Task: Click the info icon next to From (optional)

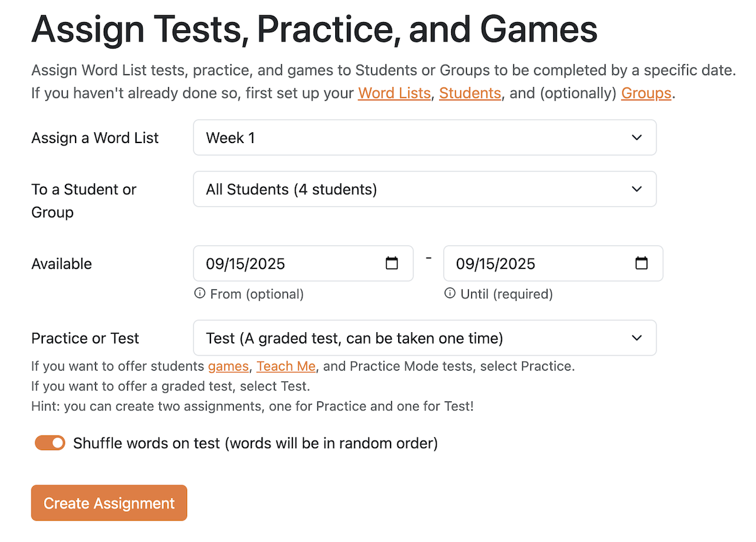Action: [200, 293]
